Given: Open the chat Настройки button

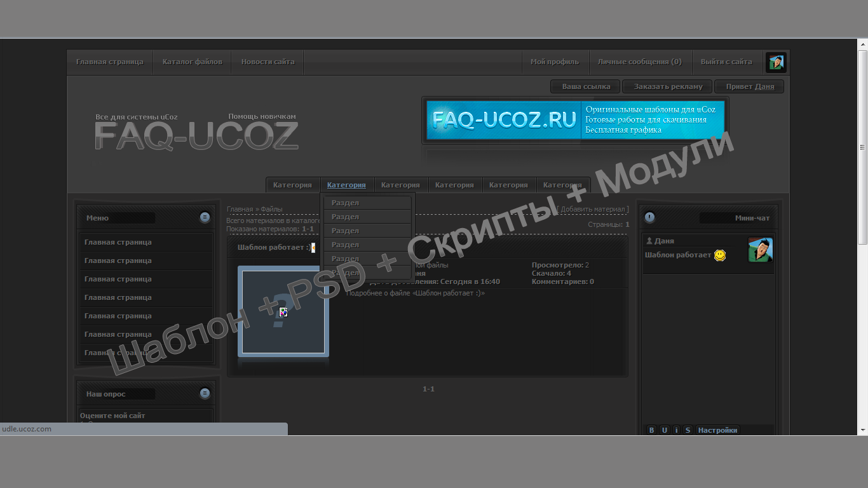Looking at the screenshot, I should (x=717, y=430).
